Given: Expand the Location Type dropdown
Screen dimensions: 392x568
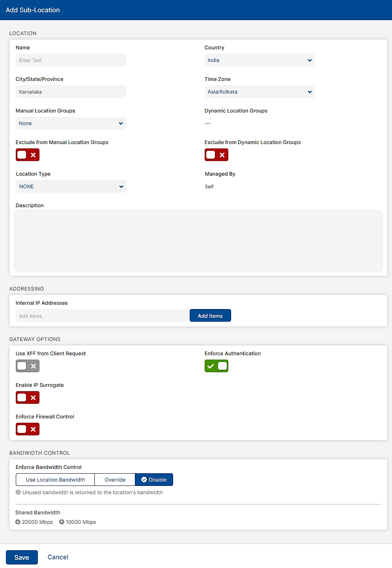Looking at the screenshot, I should (x=71, y=186).
